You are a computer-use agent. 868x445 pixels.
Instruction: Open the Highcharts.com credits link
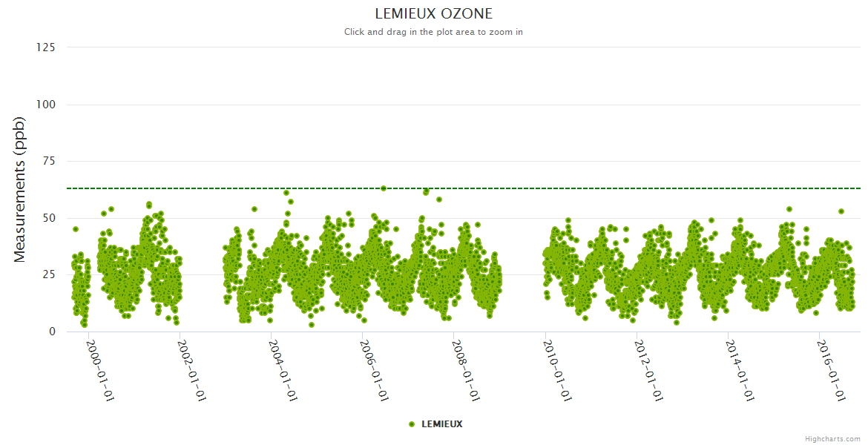coord(832,439)
